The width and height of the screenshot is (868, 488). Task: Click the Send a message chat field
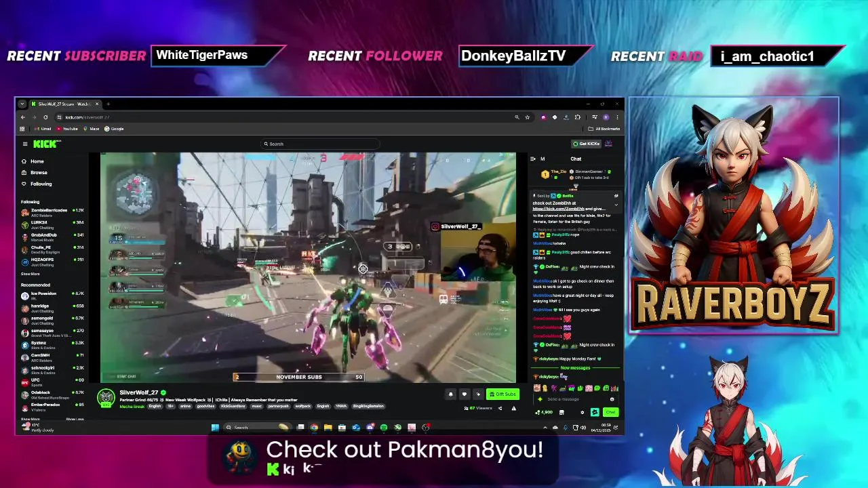pyautogui.click(x=575, y=399)
